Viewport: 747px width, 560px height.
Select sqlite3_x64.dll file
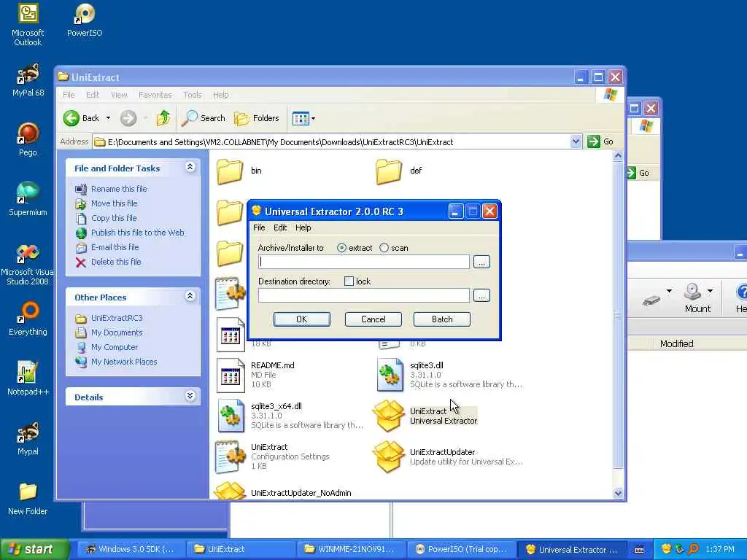290,416
